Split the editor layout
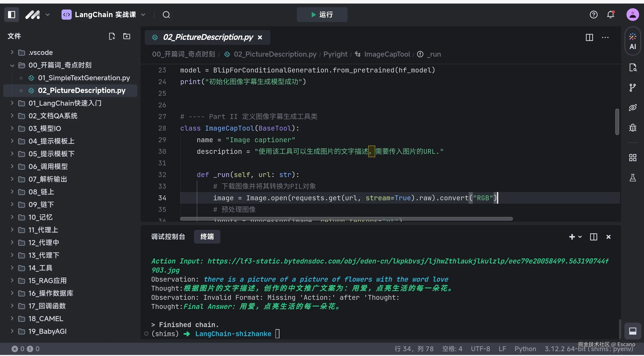The image size is (644, 356). coord(589,37)
